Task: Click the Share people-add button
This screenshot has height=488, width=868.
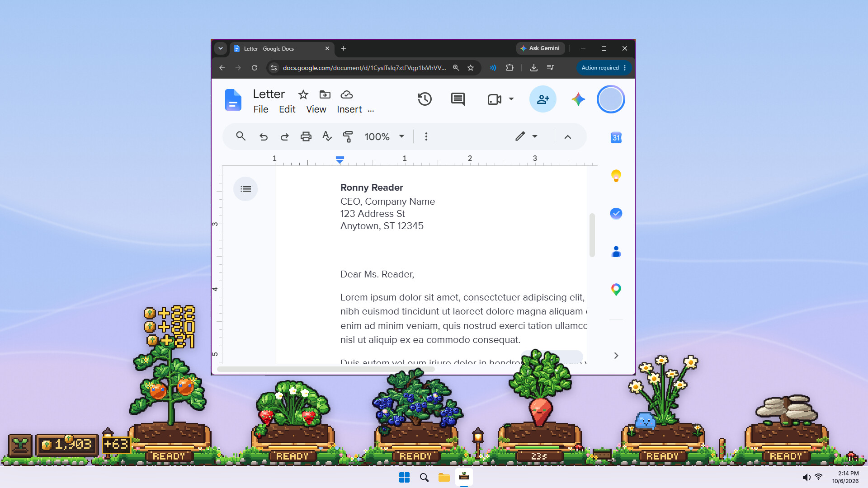Action: pos(543,99)
